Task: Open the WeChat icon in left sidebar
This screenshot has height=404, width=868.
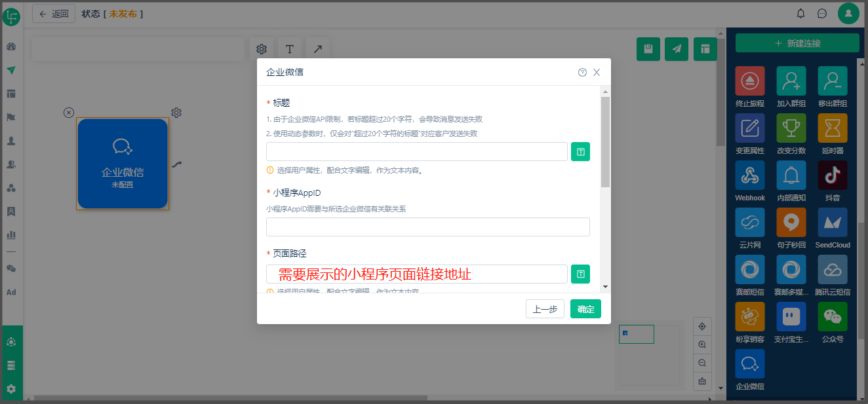Action: coord(11,268)
